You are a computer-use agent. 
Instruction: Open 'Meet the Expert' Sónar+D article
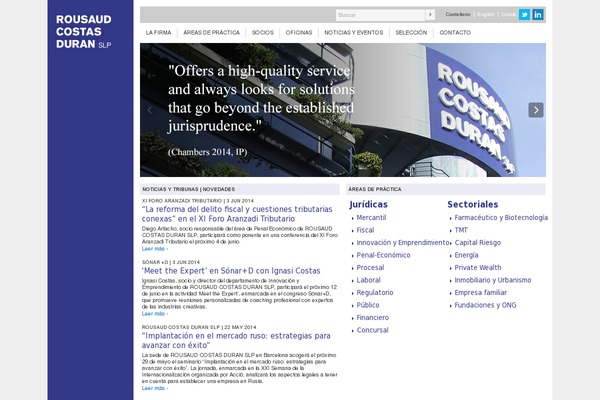tap(231, 271)
